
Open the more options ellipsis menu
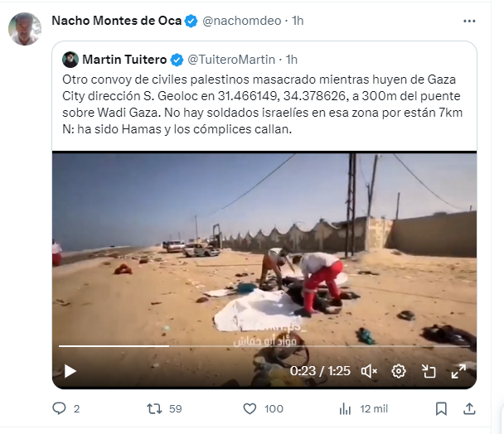point(469,22)
